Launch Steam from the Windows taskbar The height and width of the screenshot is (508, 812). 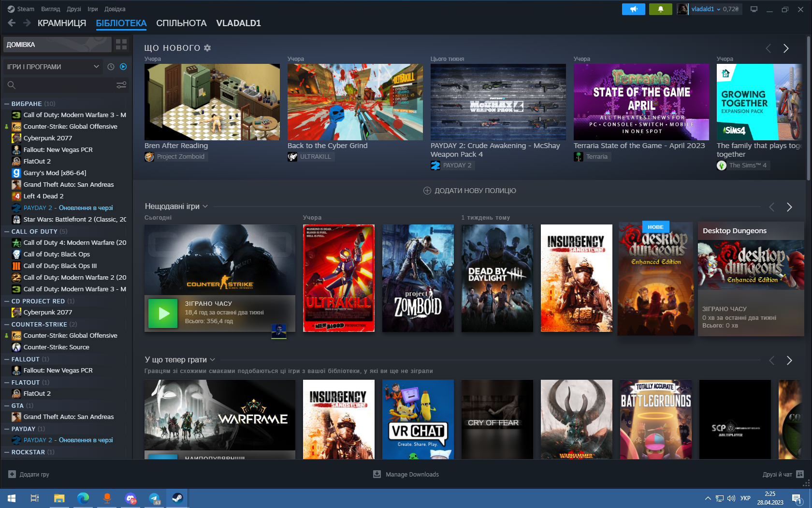point(177,498)
